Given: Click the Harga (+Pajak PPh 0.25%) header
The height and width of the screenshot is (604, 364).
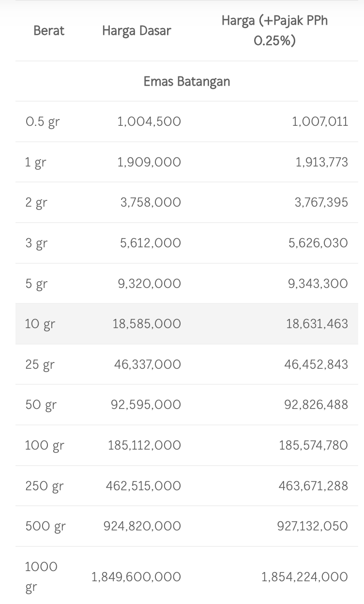Looking at the screenshot, I should (274, 30).
